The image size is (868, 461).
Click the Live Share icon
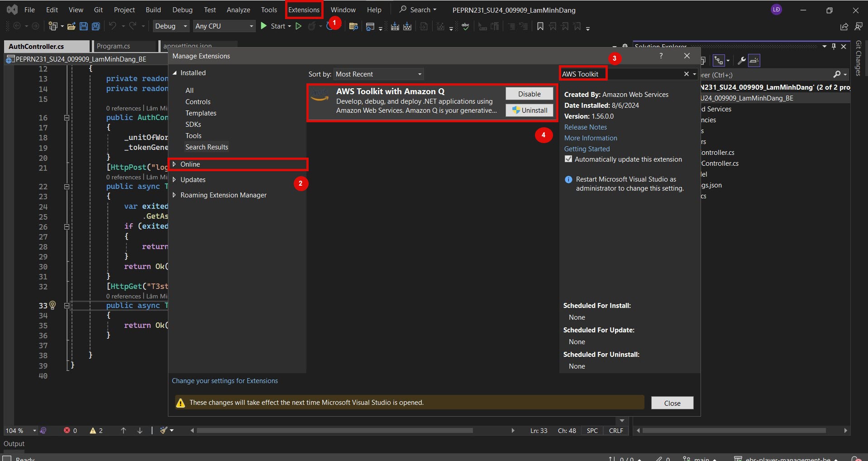click(844, 27)
